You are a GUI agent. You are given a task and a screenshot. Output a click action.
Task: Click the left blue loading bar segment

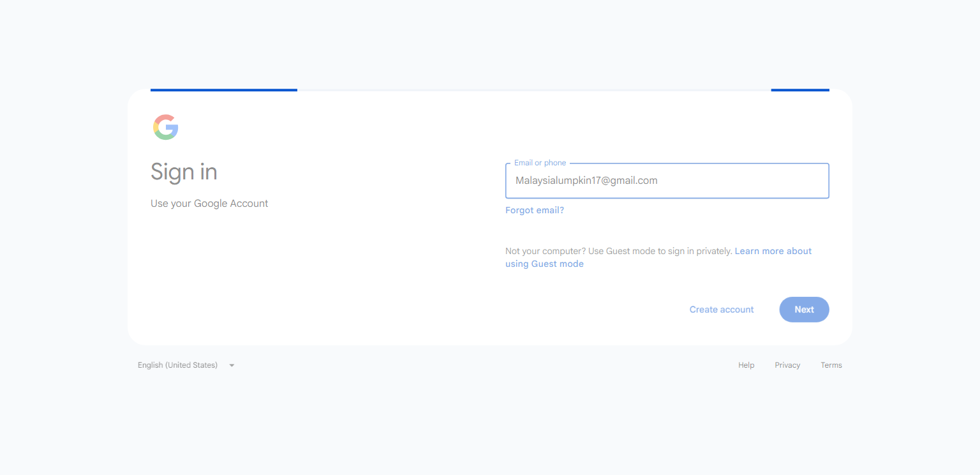224,90
